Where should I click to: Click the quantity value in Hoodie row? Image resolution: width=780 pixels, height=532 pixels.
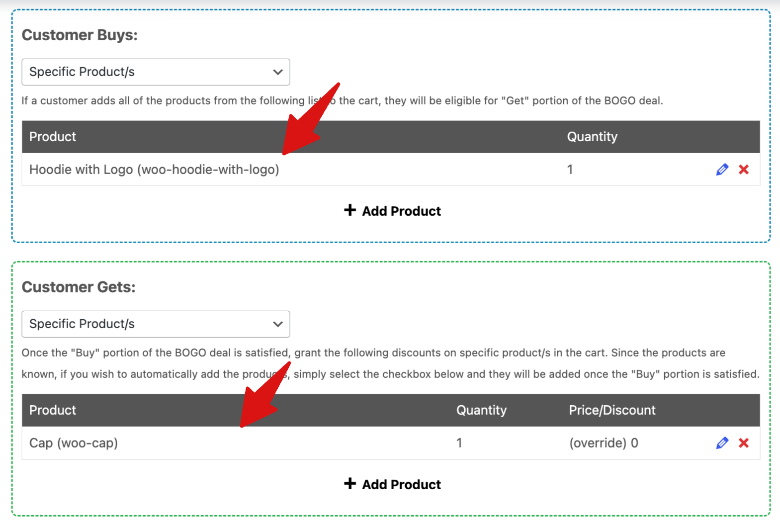pos(570,170)
